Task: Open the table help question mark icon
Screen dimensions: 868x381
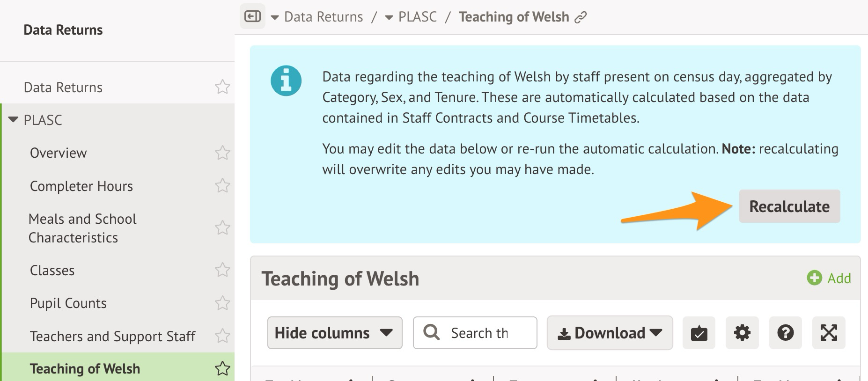Action: point(785,333)
